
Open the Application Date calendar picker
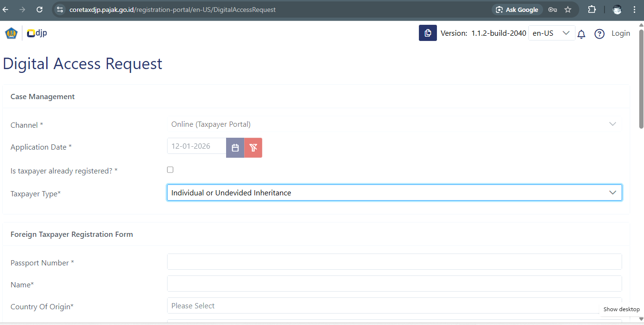pos(235,148)
